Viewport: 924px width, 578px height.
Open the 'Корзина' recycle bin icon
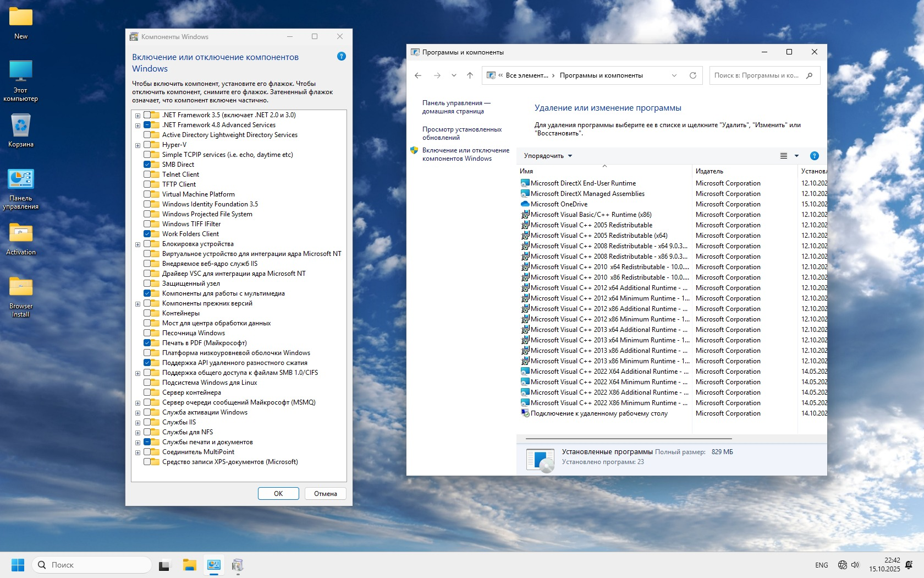21,130
